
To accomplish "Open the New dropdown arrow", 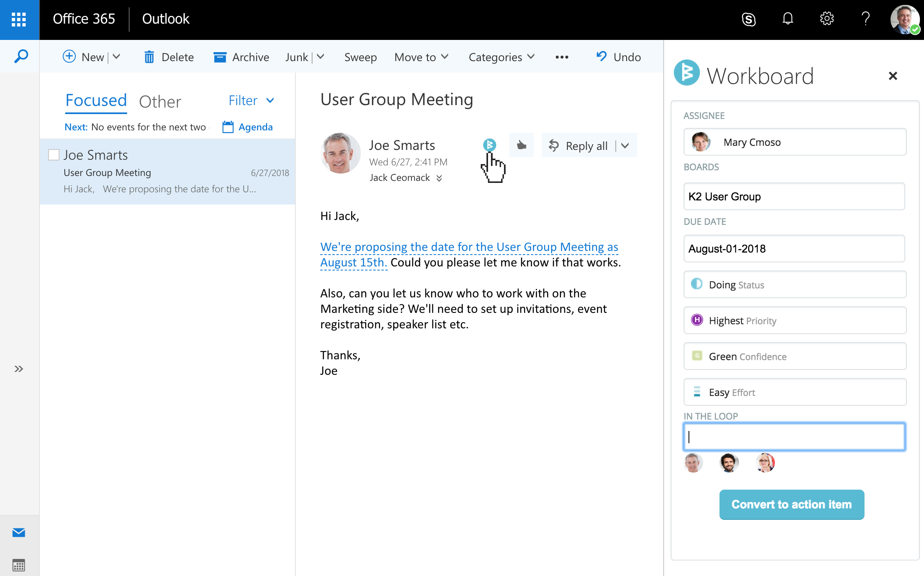I will (x=117, y=57).
